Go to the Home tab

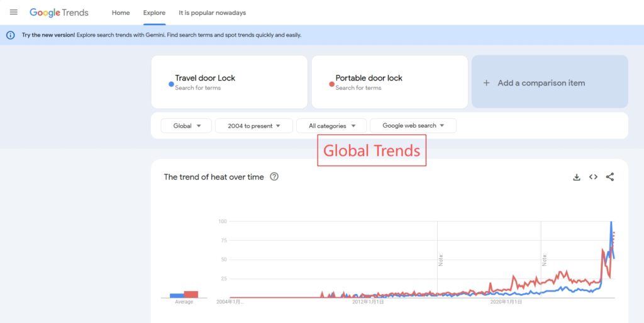(x=121, y=13)
